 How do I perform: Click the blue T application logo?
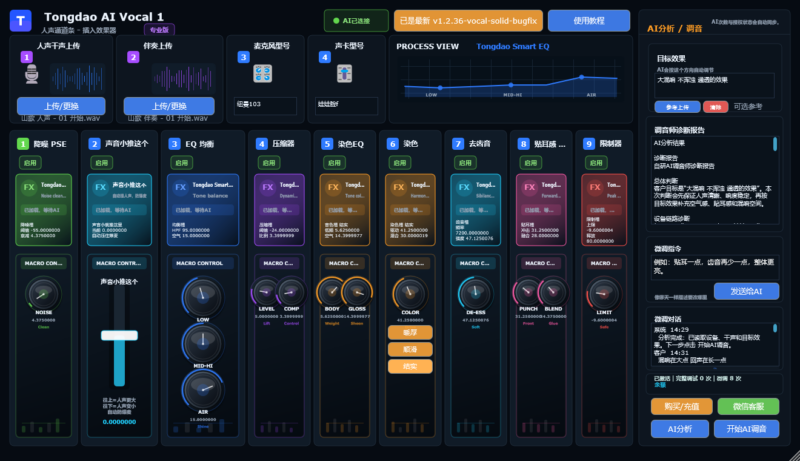20,21
